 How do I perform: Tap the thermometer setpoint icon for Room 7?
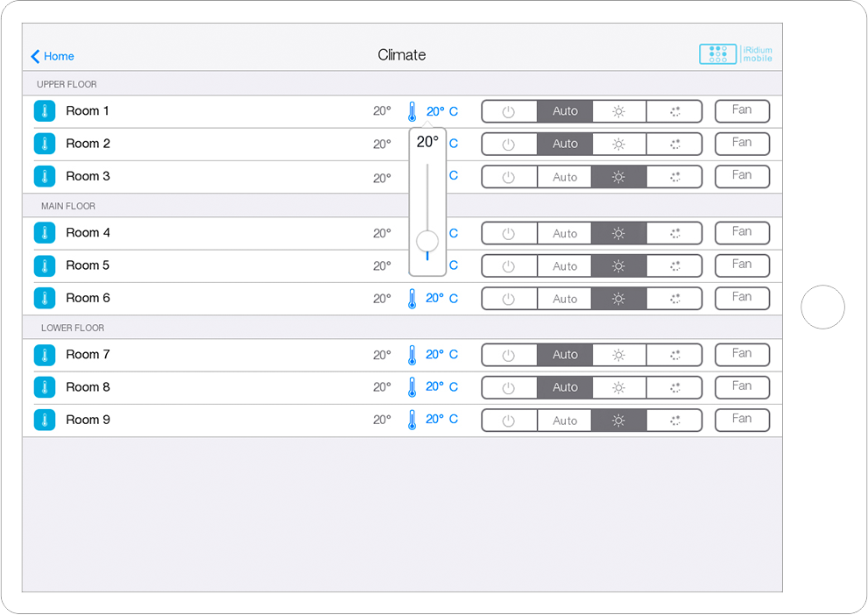pos(412,355)
